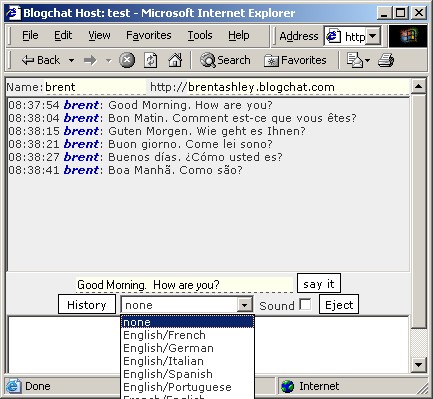This screenshot has width=433, height=399.
Task: Expand the Address bar dropdown arrow
Action: click(373, 36)
